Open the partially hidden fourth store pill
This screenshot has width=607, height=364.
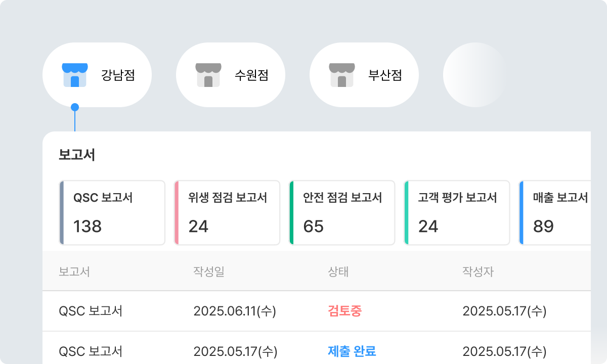tap(474, 75)
